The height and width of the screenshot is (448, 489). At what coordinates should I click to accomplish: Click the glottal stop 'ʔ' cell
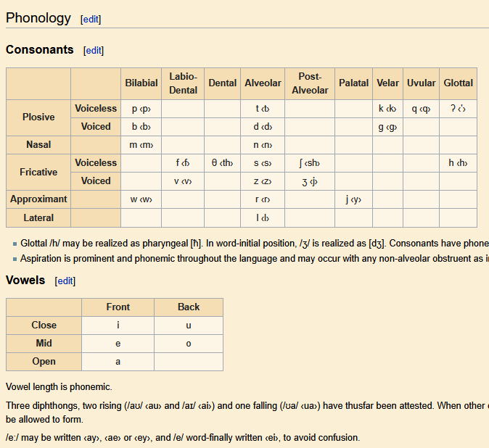(x=458, y=109)
